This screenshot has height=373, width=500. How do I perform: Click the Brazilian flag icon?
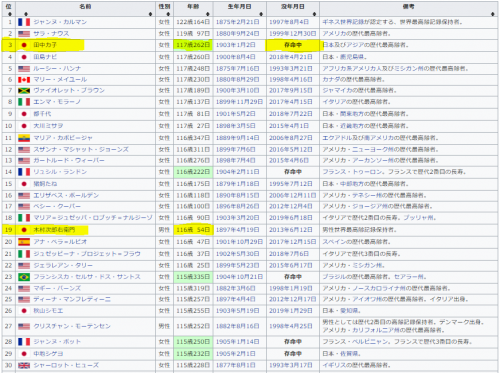coord(24,277)
